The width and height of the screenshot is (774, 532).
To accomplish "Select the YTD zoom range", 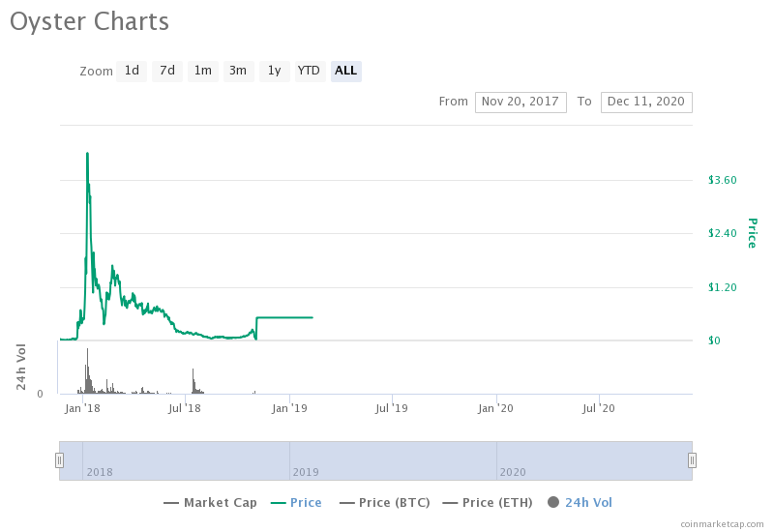I will [309, 71].
